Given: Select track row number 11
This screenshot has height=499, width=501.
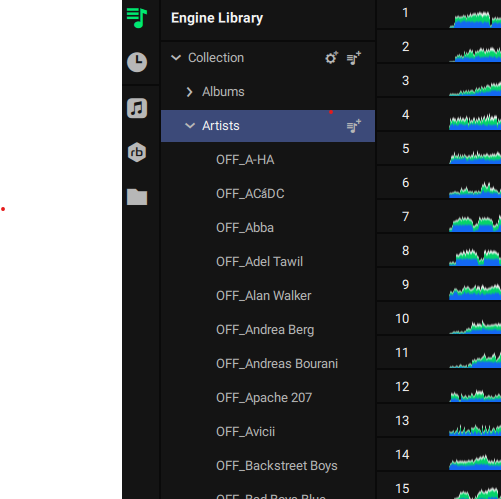Looking at the screenshot, I should click(x=402, y=353).
